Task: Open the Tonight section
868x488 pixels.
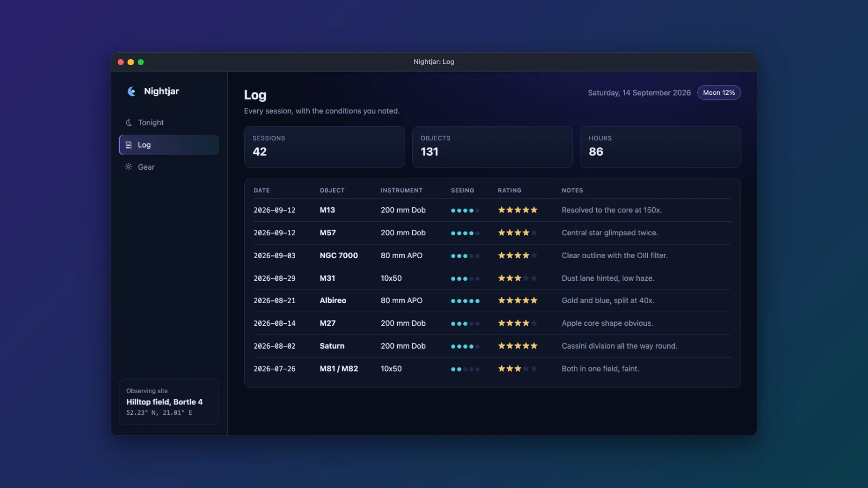Action: [x=169, y=123]
